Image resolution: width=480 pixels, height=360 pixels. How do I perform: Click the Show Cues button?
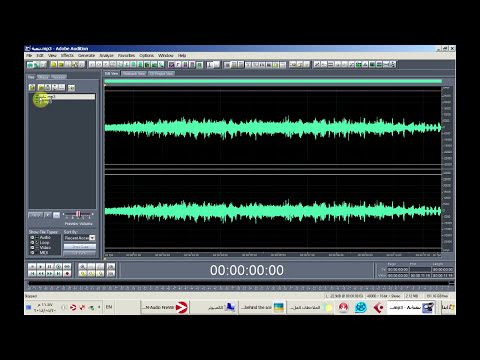(80, 246)
